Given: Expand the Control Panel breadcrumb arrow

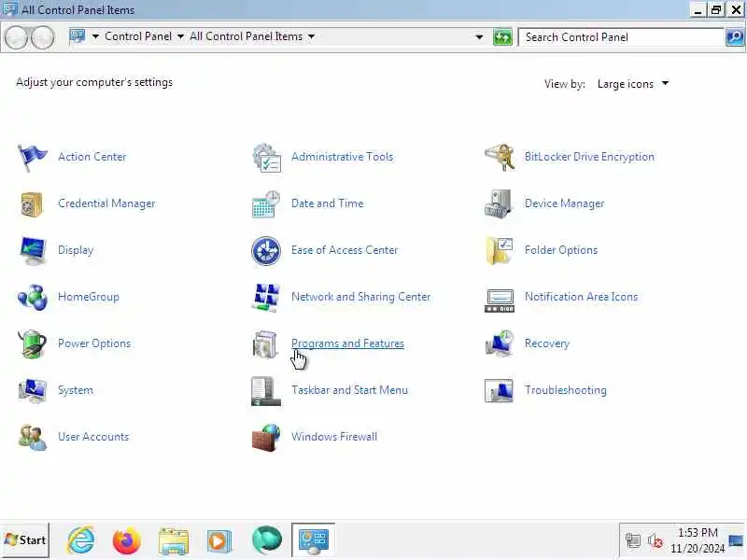Looking at the screenshot, I should 180,36.
